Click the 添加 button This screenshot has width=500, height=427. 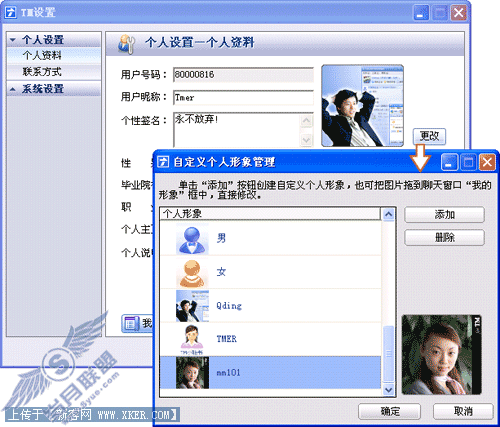(x=444, y=214)
